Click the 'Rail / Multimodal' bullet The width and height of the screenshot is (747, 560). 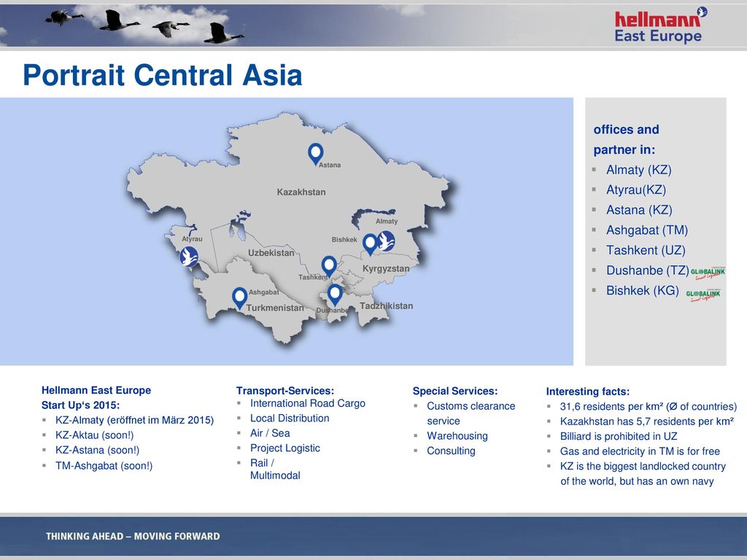point(275,469)
